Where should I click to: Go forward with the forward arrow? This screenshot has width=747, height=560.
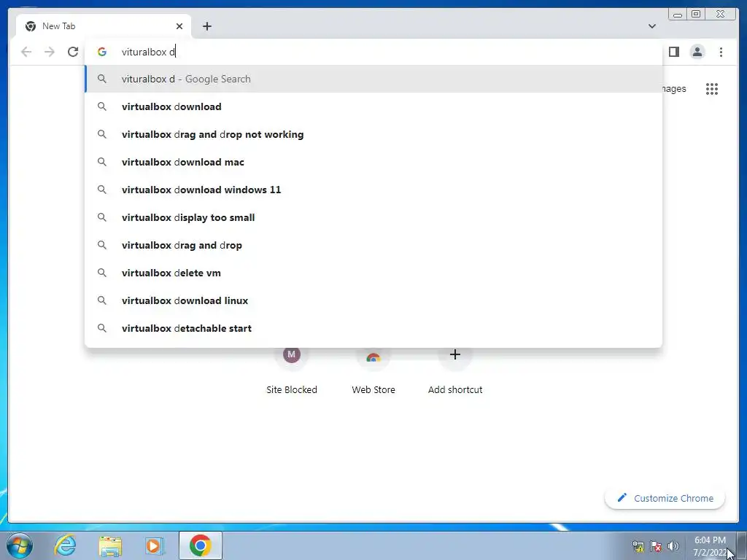(x=50, y=52)
